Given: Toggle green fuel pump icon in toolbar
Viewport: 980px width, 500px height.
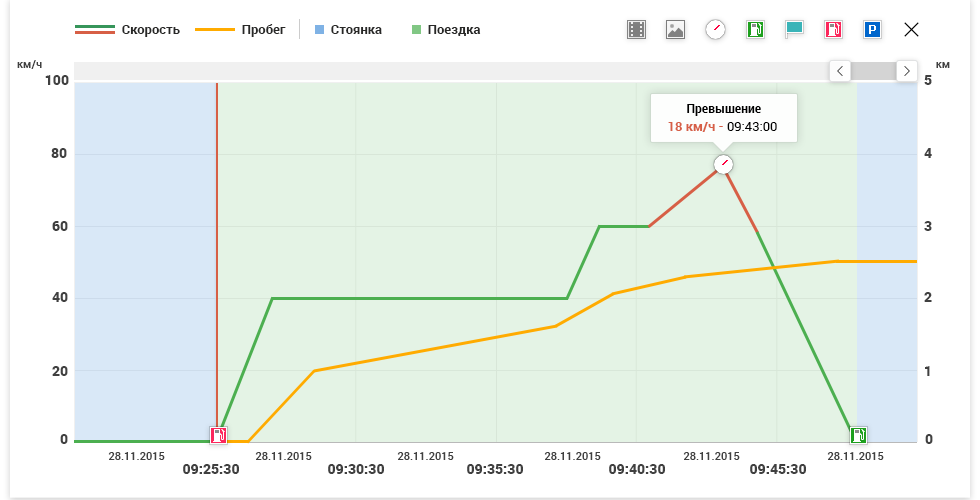Looking at the screenshot, I should pyautogui.click(x=755, y=30).
